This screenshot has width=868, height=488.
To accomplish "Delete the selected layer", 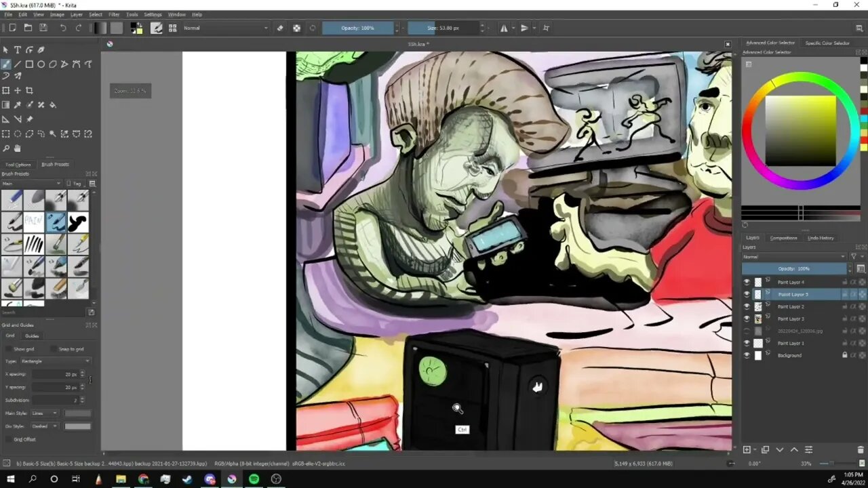I will pyautogui.click(x=861, y=449).
